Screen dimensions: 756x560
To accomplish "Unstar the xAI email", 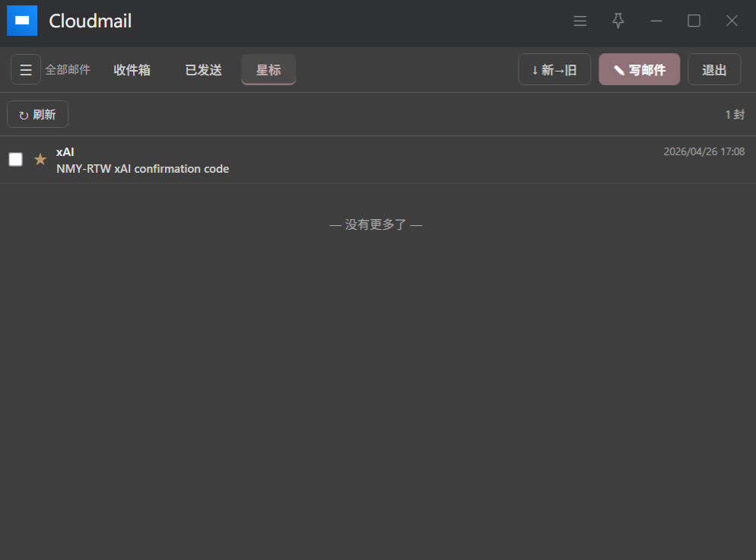I will 40,159.
